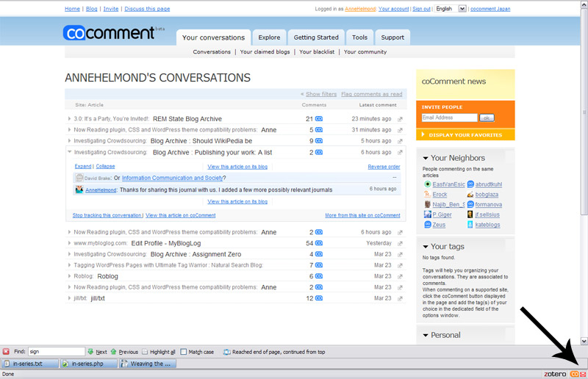Click Zeus neighbor avatar icon
Viewport: 588px width, 379px height.
[x=428, y=225]
